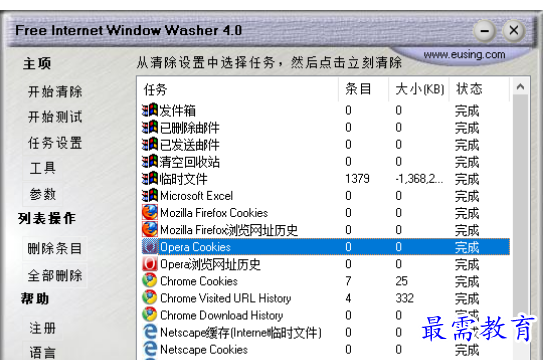Click the Mozilla Firefox Cookies icon
The width and height of the screenshot is (543, 360).
pos(150,213)
